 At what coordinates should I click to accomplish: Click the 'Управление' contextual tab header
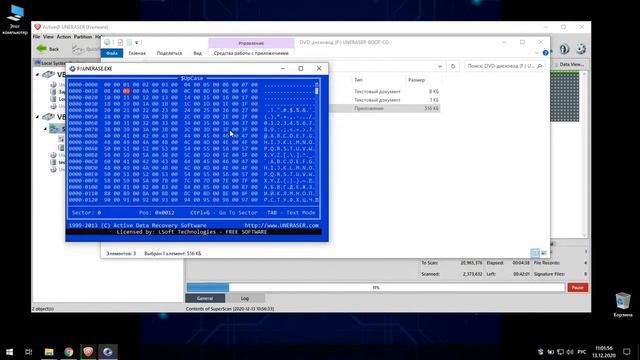[x=251, y=43]
